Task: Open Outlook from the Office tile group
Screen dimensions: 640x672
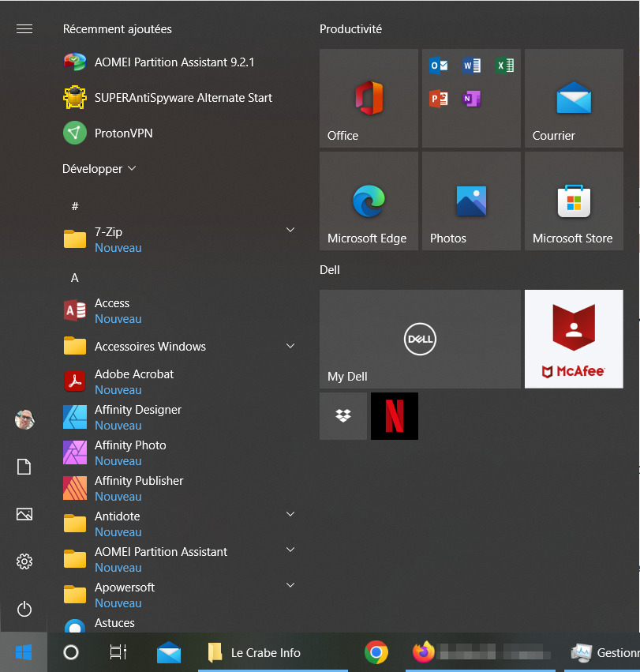Action: click(438, 66)
